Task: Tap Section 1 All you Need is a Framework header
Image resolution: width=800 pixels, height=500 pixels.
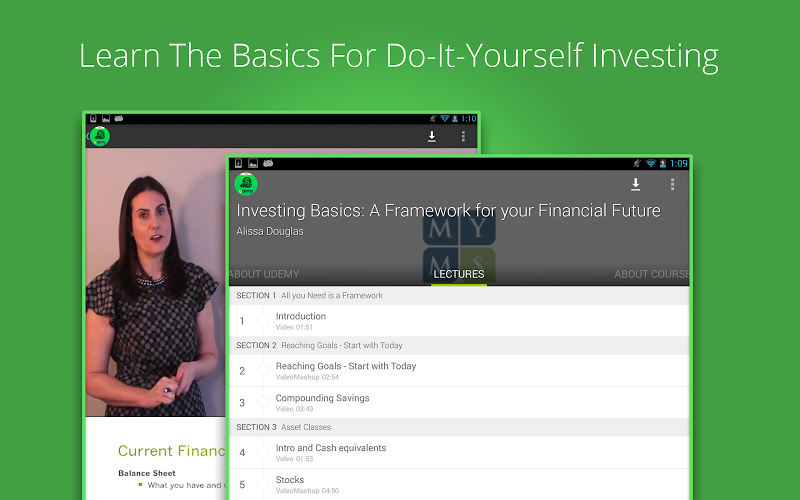Action: [459, 295]
